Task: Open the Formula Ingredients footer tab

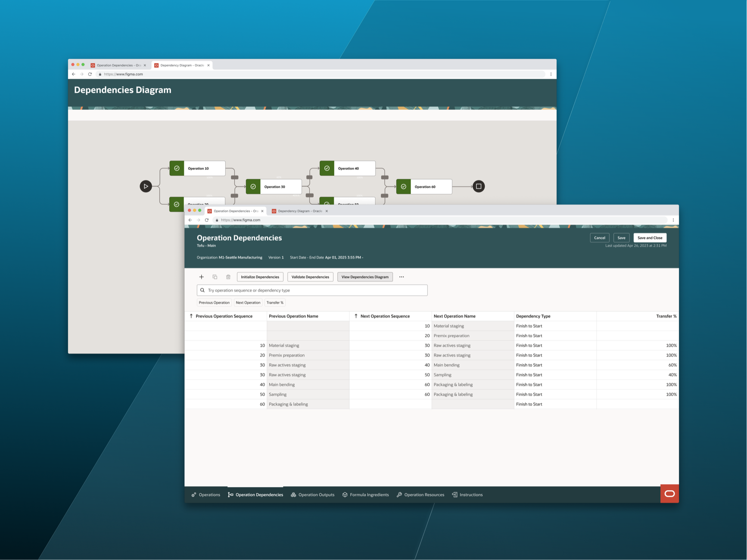Action: (365, 495)
